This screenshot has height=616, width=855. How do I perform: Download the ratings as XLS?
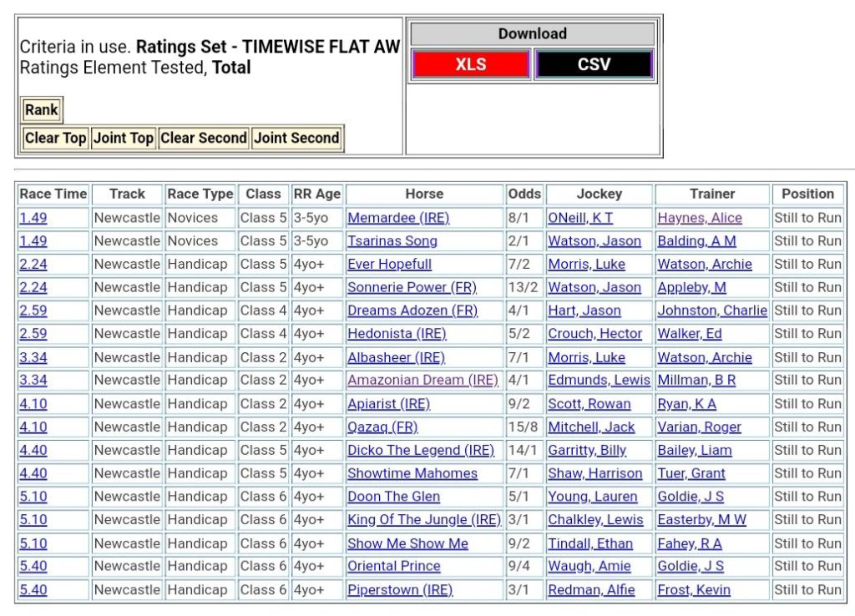(471, 65)
